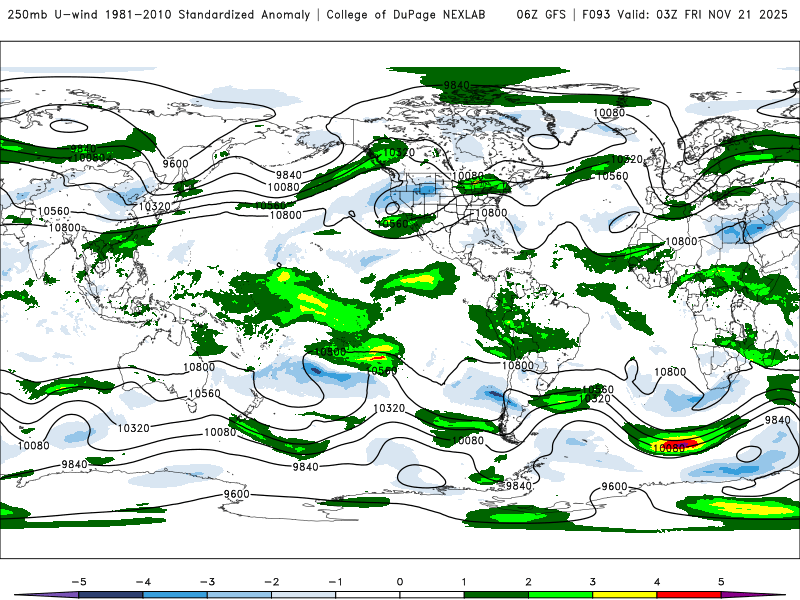Select the red 4 to 5 colorbar segment
The width and height of the screenshot is (800, 600).
tap(689, 595)
